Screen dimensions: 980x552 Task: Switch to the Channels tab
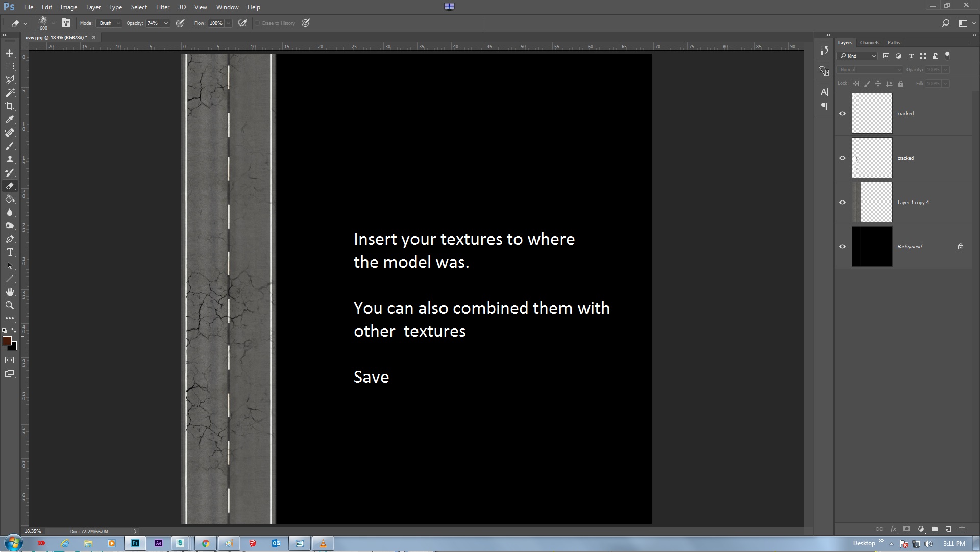click(x=870, y=42)
